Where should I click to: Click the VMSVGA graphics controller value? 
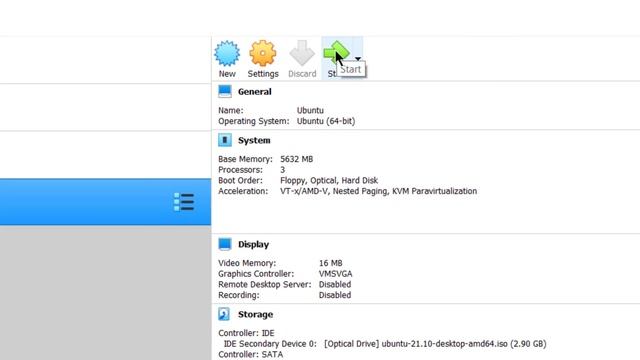[336, 274]
